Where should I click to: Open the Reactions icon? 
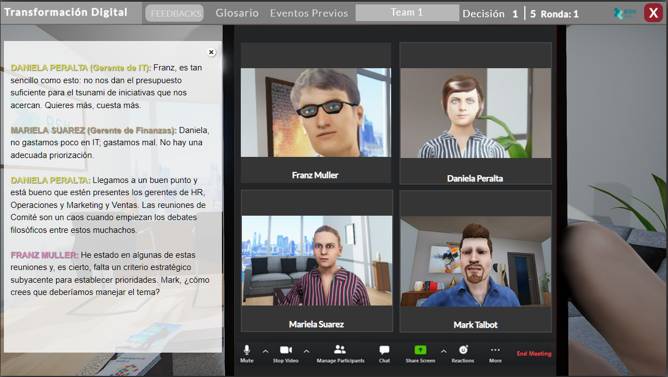[463, 350]
